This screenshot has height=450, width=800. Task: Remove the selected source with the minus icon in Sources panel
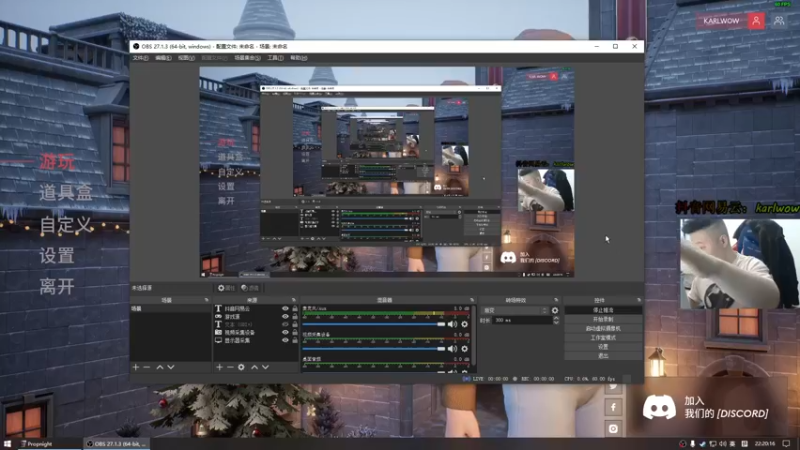(230, 367)
